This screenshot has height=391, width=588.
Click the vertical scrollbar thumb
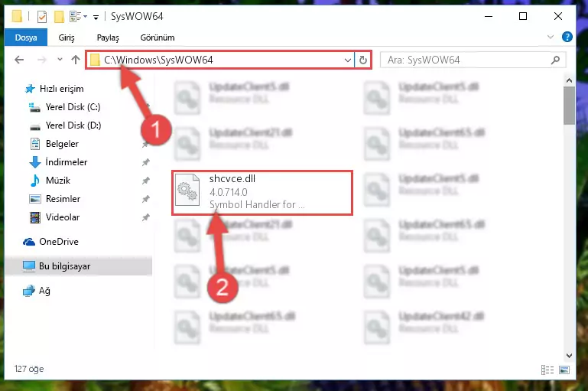click(x=569, y=106)
